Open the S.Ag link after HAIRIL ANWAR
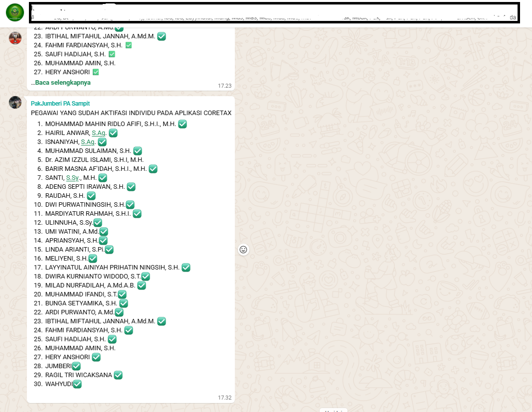Screen dimensions: 532x412 click(x=98, y=133)
